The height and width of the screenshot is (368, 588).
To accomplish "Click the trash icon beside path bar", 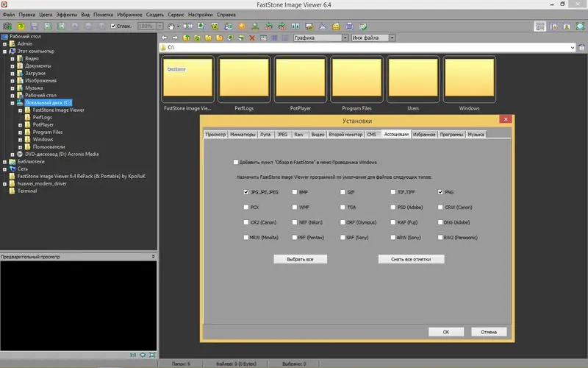I will (x=581, y=48).
